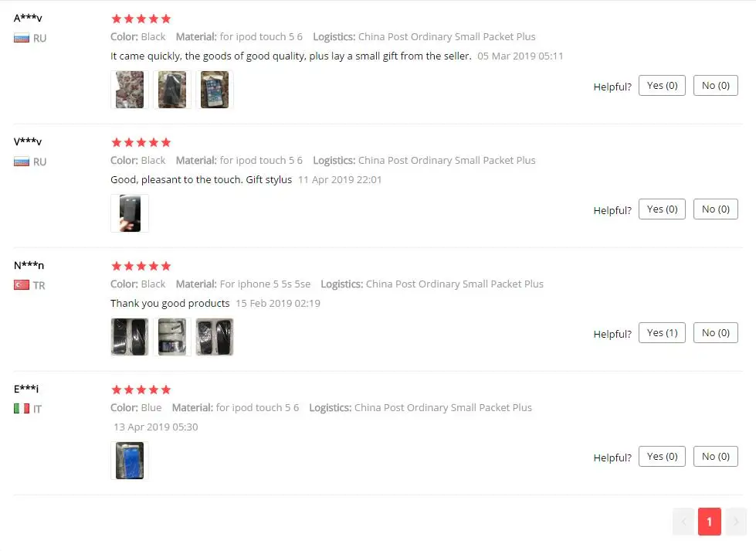This screenshot has width=756, height=551.
Task: Go to the previous page with left arrow
Action: click(x=683, y=522)
